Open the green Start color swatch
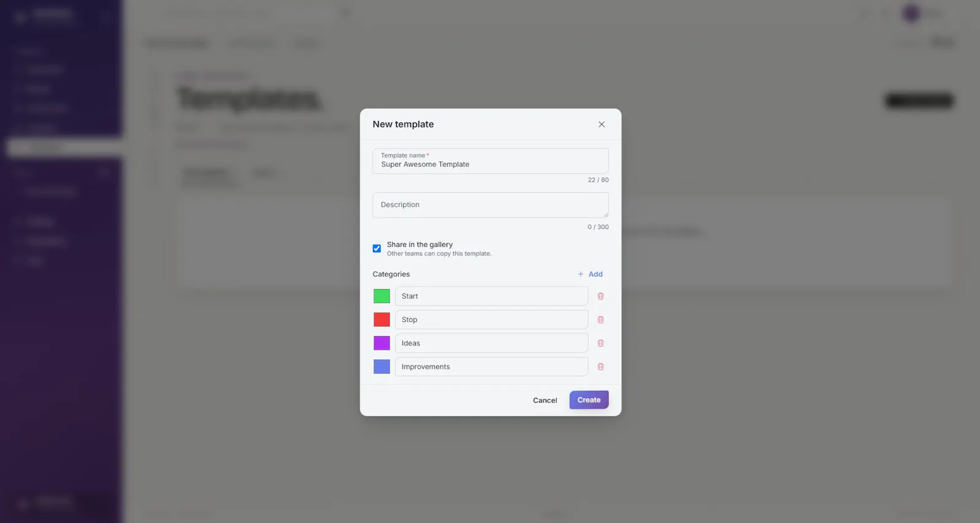The height and width of the screenshot is (523, 980). point(382,296)
